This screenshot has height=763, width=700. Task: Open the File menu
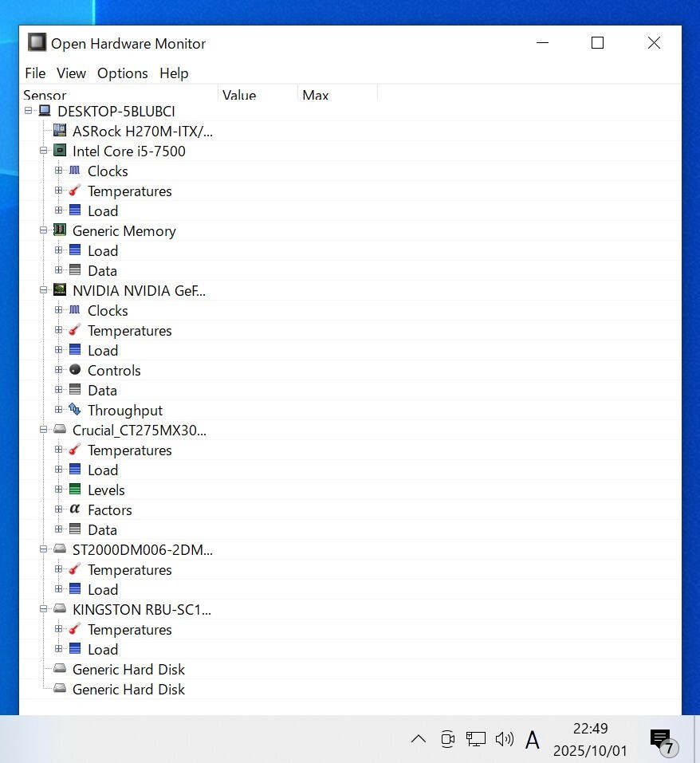35,73
